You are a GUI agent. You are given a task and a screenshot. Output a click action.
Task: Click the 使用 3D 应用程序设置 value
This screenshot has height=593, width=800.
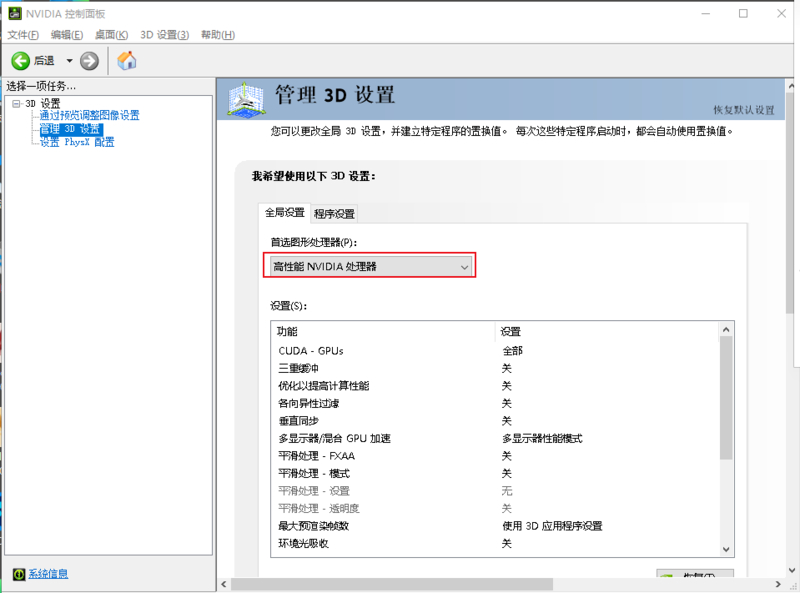tap(552, 526)
